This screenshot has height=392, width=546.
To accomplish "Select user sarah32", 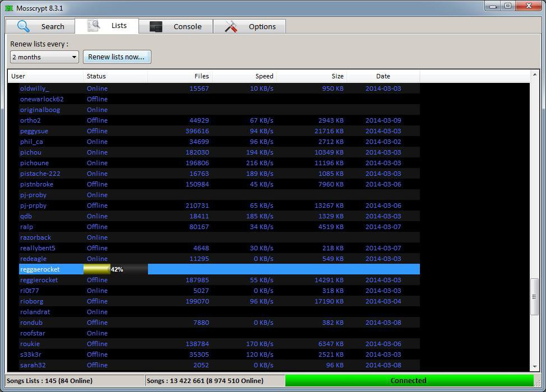I will [33, 365].
